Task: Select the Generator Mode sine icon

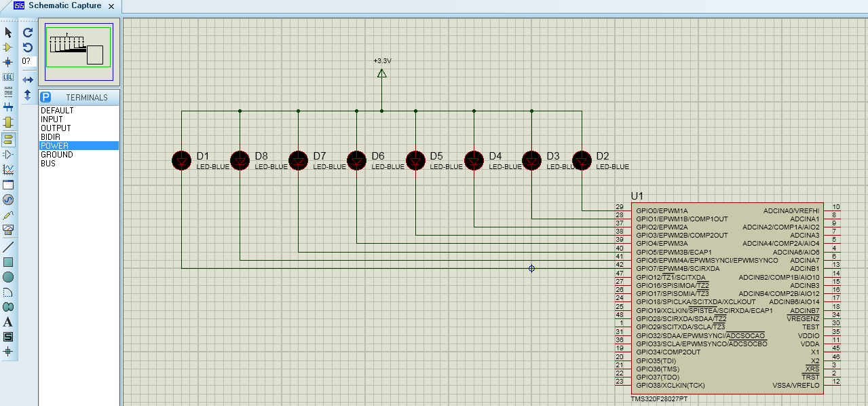Action: click(x=8, y=200)
